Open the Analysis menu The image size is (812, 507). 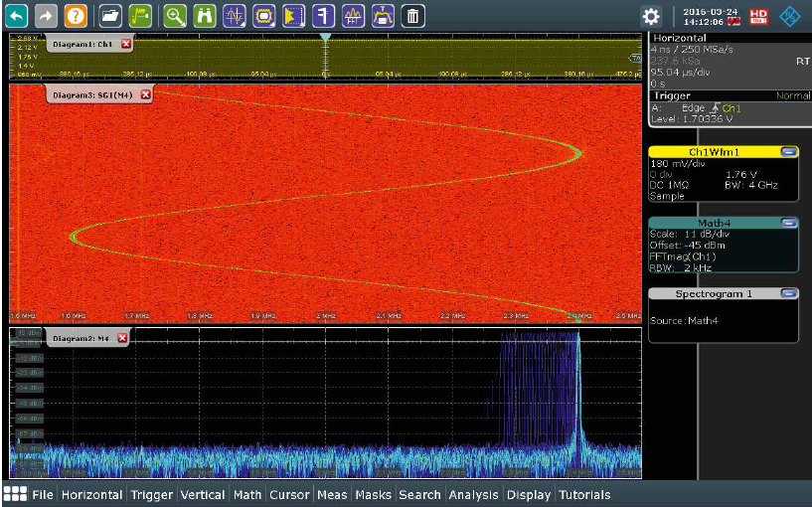coord(473,495)
